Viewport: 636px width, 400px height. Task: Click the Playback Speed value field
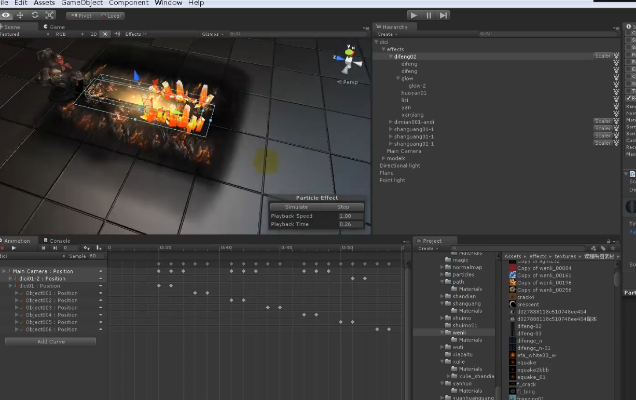coord(345,216)
